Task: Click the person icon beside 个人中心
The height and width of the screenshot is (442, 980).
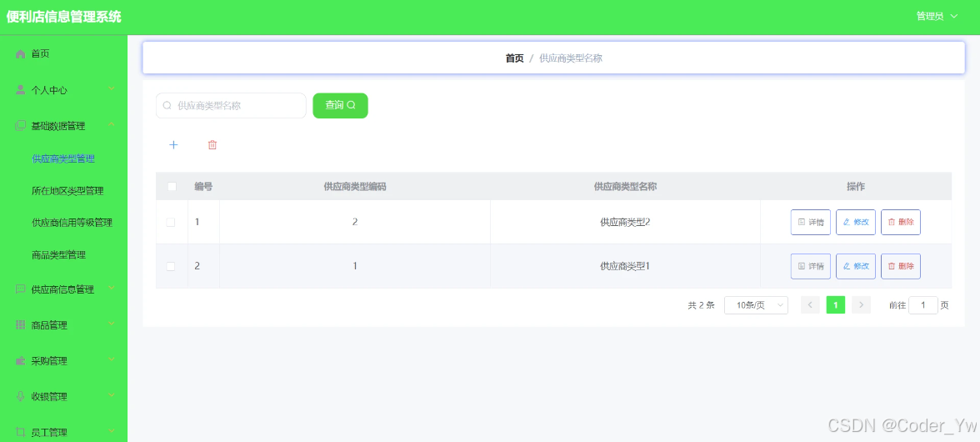Action: pos(20,90)
